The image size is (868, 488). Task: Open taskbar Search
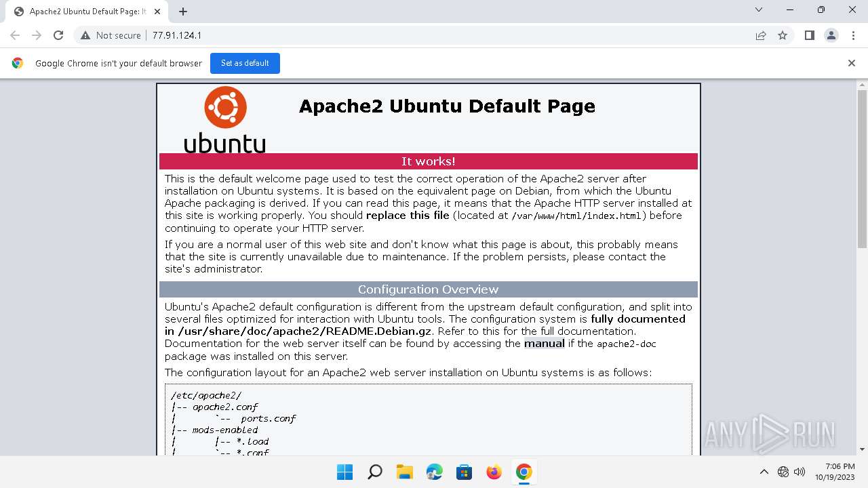(375, 472)
